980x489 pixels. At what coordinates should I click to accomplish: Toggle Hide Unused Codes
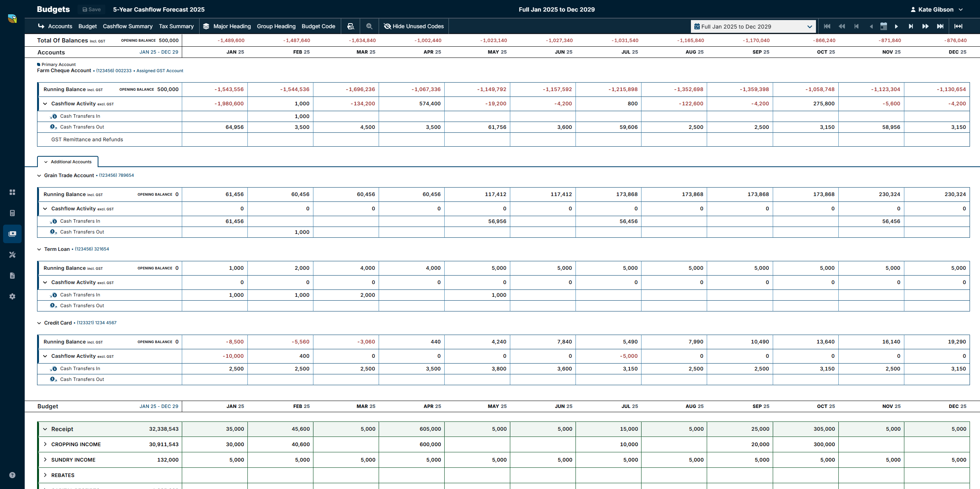(414, 26)
